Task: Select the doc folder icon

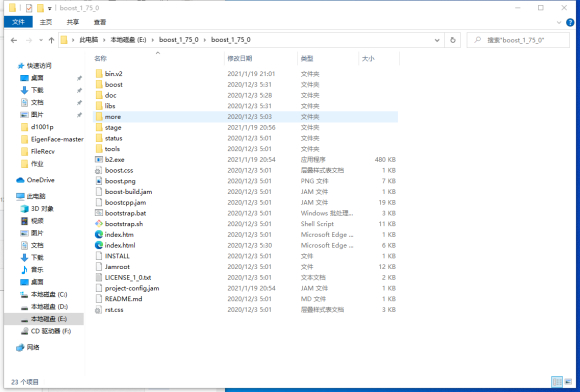Action: [99, 95]
